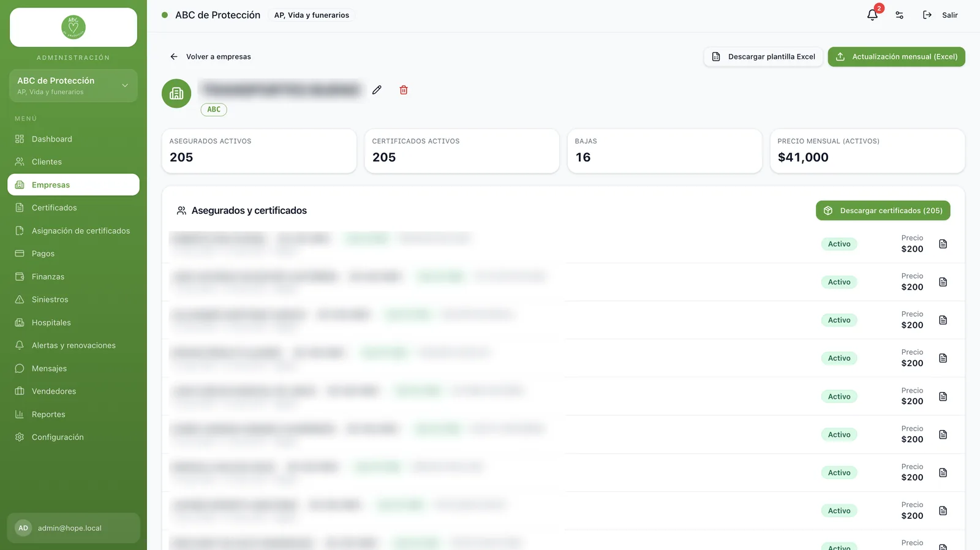Open certificate document icon in eighth insured row
Screen dimensions: 980x550
click(x=943, y=510)
